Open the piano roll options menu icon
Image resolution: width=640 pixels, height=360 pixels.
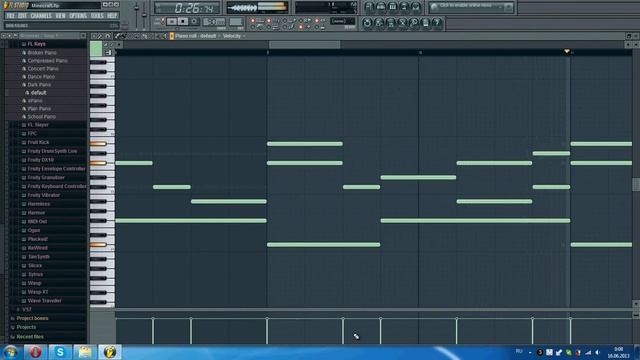click(94, 36)
